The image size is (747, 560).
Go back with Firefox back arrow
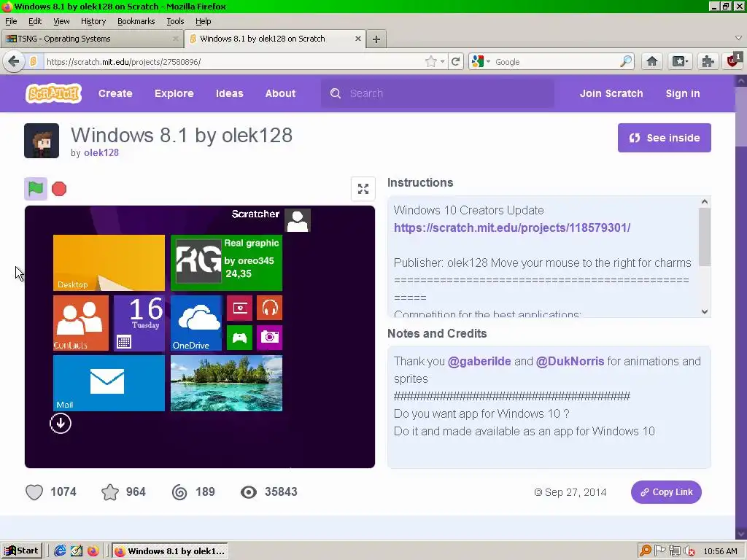coord(14,61)
